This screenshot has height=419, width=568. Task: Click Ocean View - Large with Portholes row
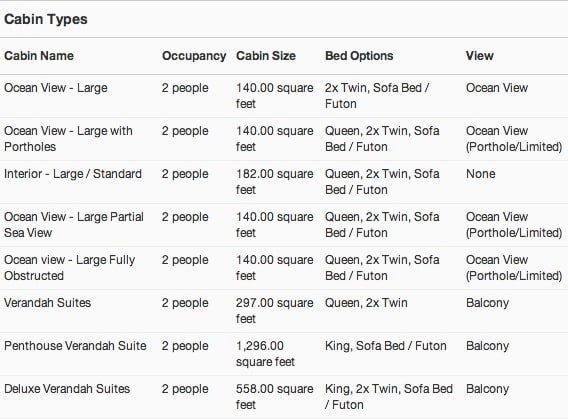[x=284, y=139]
